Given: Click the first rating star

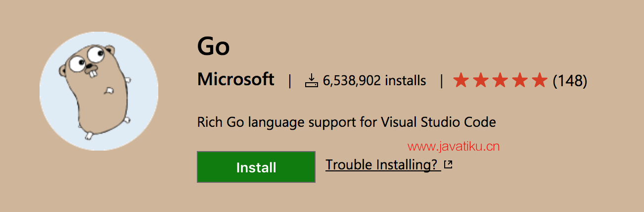Looking at the screenshot, I should point(460,80).
